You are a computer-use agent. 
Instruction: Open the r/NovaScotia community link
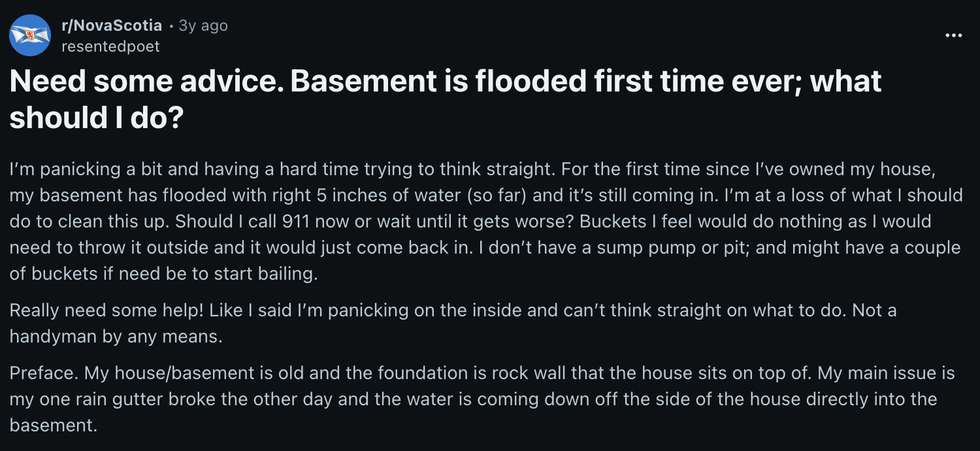(x=112, y=25)
